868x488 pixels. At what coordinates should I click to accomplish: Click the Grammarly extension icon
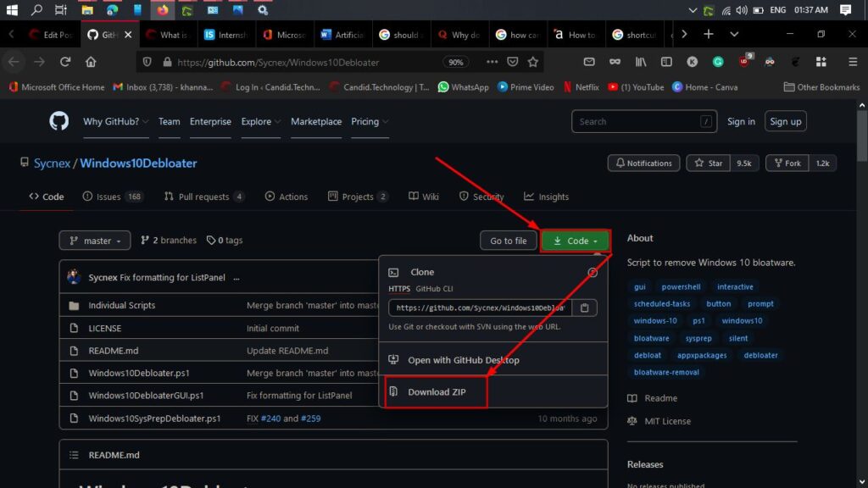[x=718, y=62]
